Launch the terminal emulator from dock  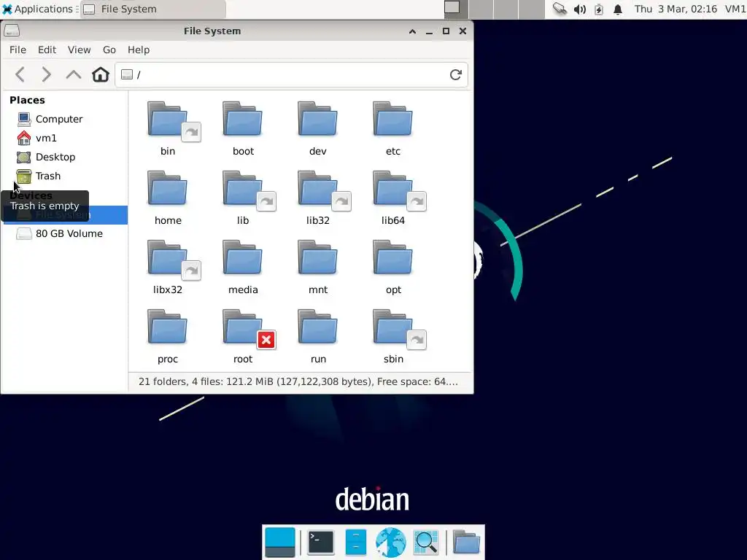[321, 542]
